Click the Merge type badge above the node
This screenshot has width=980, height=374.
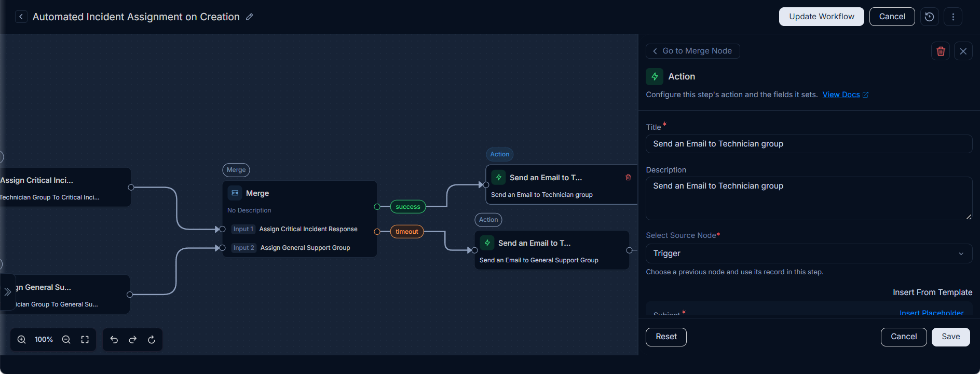[x=236, y=170]
